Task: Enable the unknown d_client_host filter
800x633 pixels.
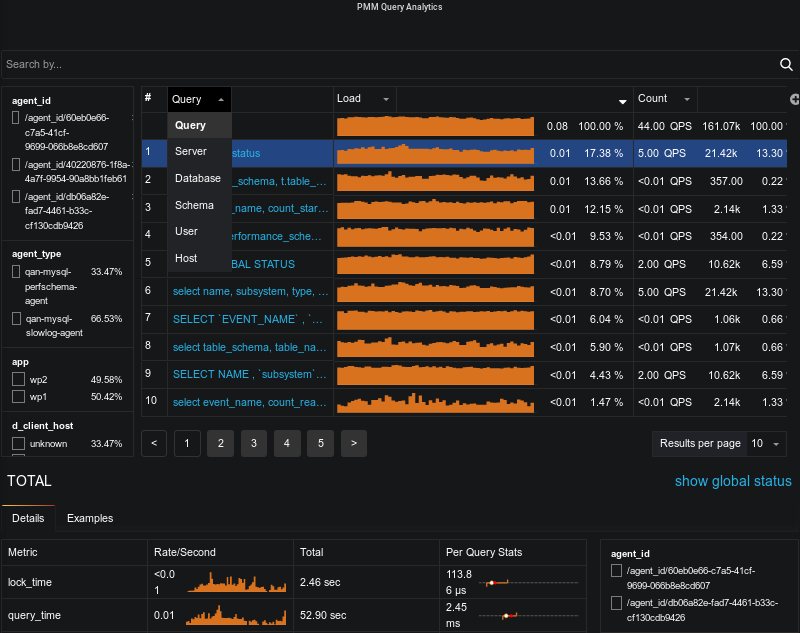Action: pyautogui.click(x=18, y=443)
